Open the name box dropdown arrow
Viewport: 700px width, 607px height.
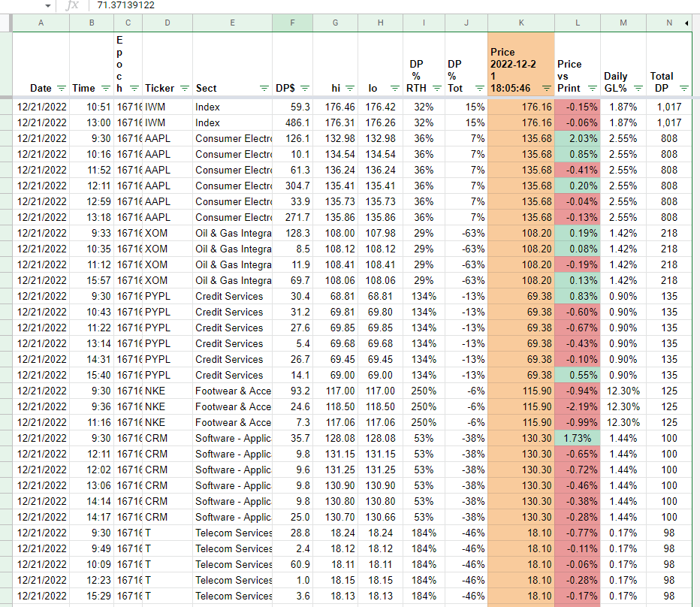pyautogui.click(x=48, y=6)
